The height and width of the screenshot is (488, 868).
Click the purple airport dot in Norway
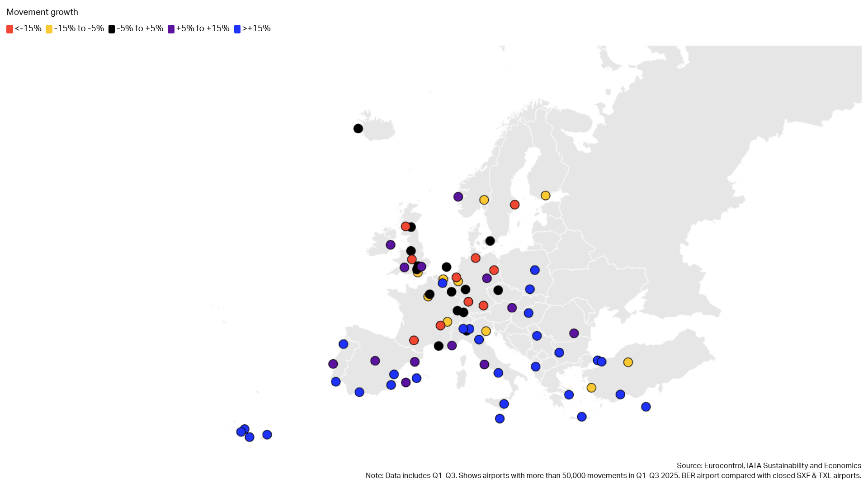[458, 197]
